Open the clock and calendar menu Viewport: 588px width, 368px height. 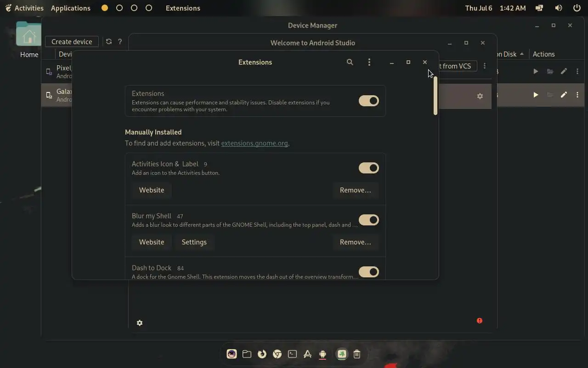(495, 8)
